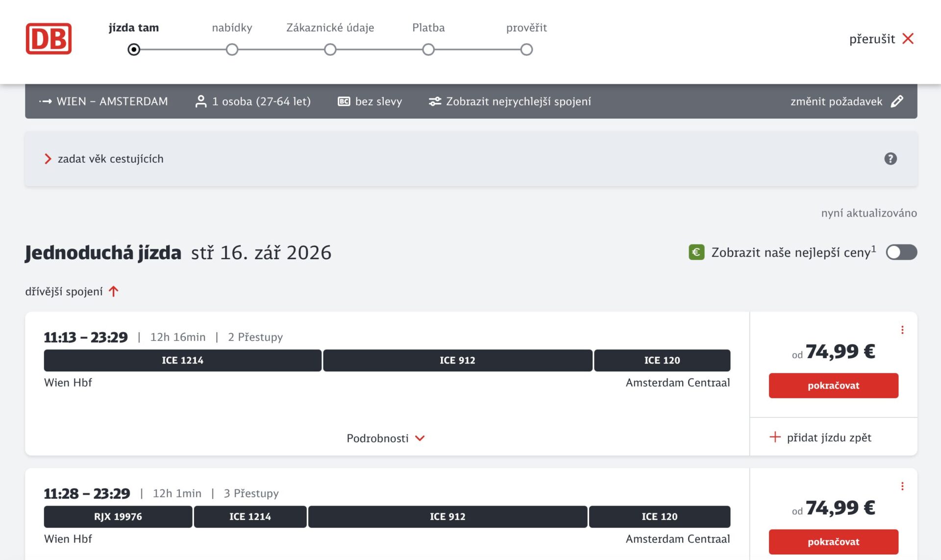Expand Podrobnosti for 11:13 connection
The image size is (941, 560).
click(x=386, y=438)
